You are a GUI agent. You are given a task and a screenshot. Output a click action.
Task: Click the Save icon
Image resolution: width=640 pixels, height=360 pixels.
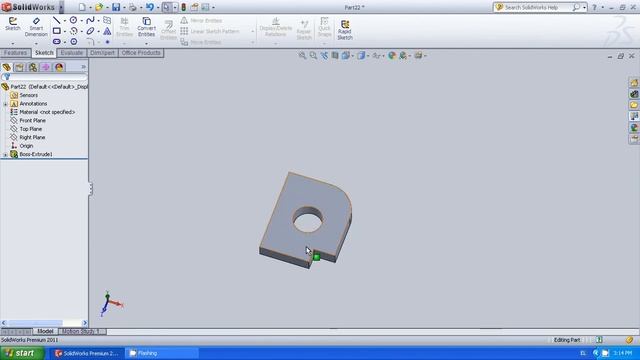click(x=116, y=7)
